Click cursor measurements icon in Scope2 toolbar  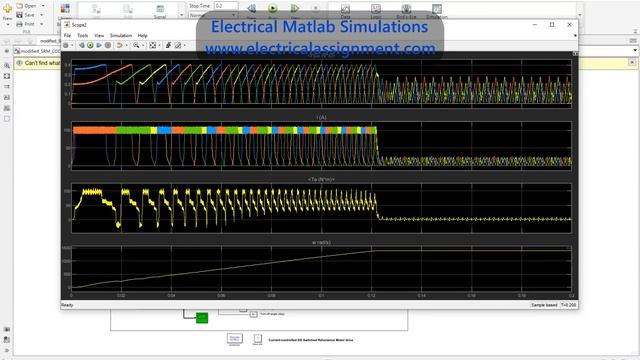178,45
